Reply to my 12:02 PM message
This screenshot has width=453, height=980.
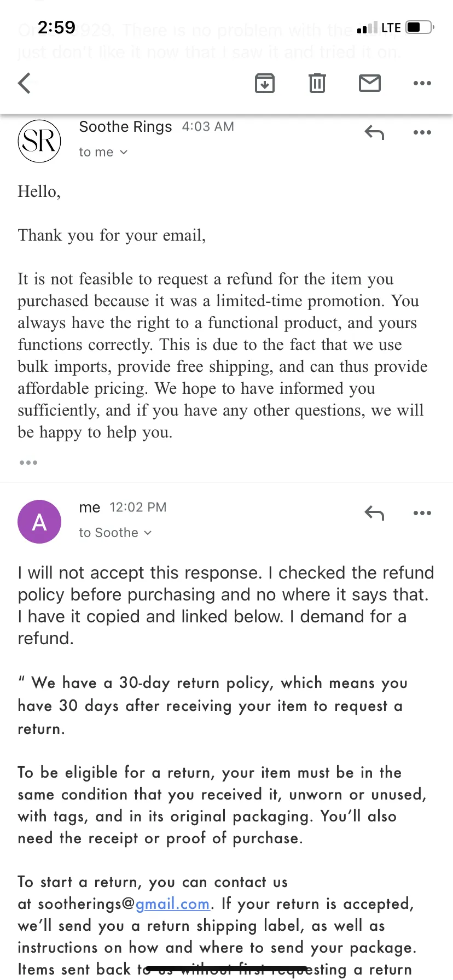coord(375,513)
